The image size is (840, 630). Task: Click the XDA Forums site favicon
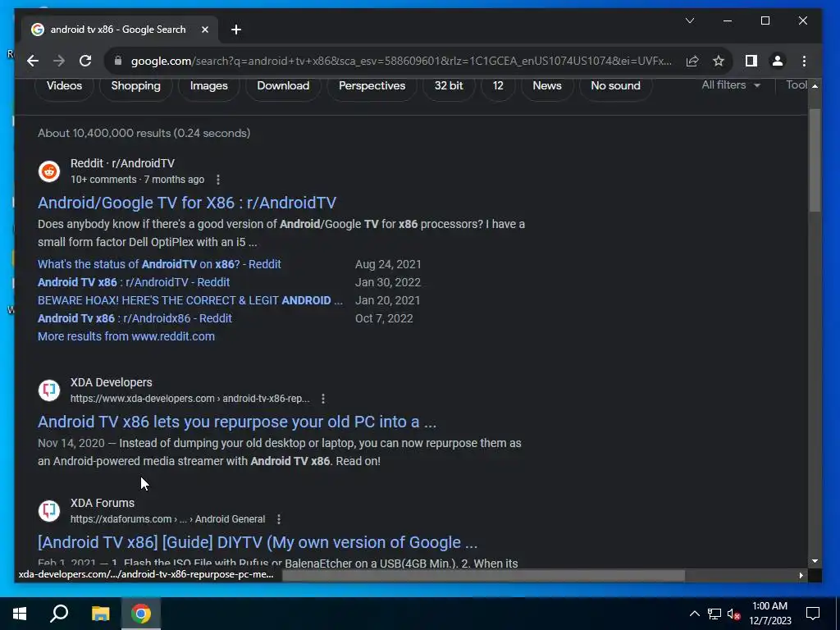tap(49, 511)
